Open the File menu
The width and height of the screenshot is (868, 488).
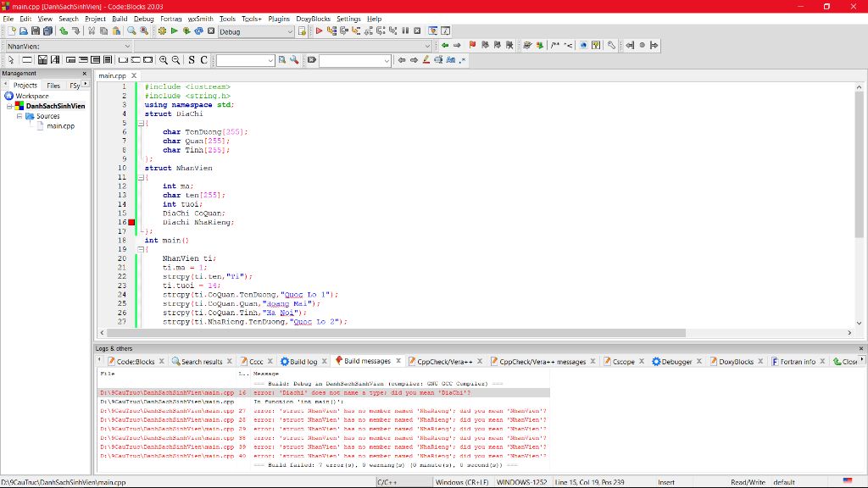(8, 19)
